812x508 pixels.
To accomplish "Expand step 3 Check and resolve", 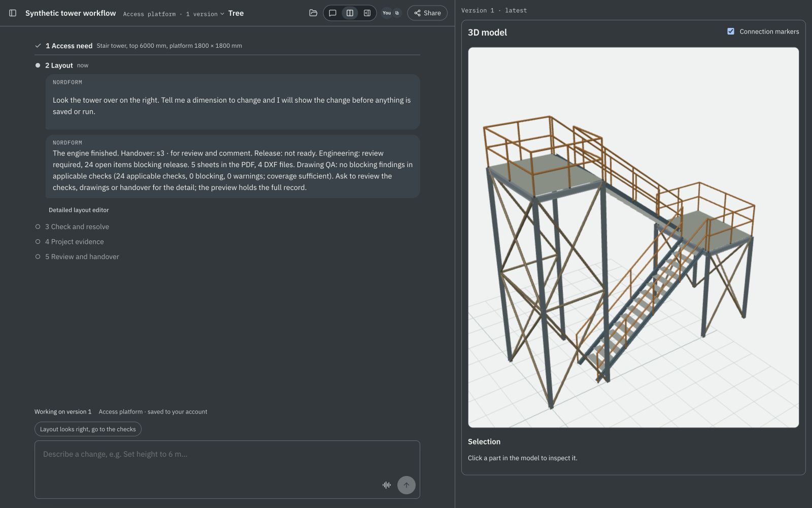I will tap(77, 227).
